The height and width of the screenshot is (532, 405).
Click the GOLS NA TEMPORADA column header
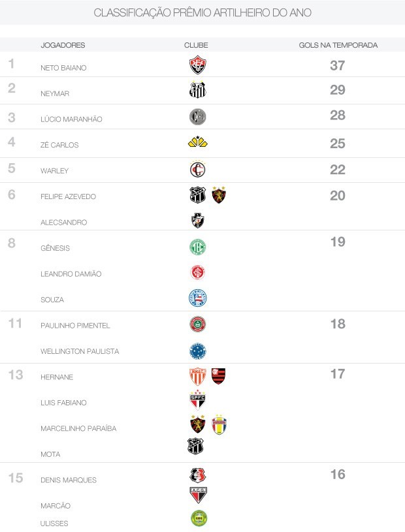click(x=338, y=45)
